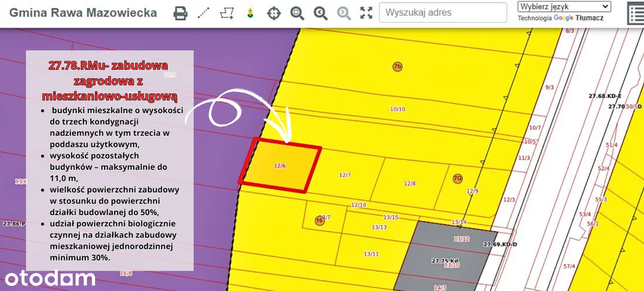The height and width of the screenshot is (291, 644).
Task: Click the greyed next view magnifier
Action: 344,13
